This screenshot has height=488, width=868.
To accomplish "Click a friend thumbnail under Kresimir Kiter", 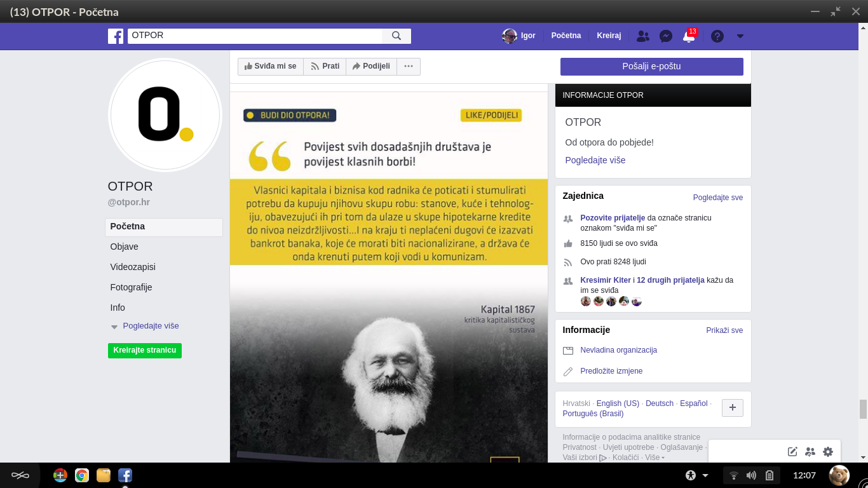I will tap(585, 301).
